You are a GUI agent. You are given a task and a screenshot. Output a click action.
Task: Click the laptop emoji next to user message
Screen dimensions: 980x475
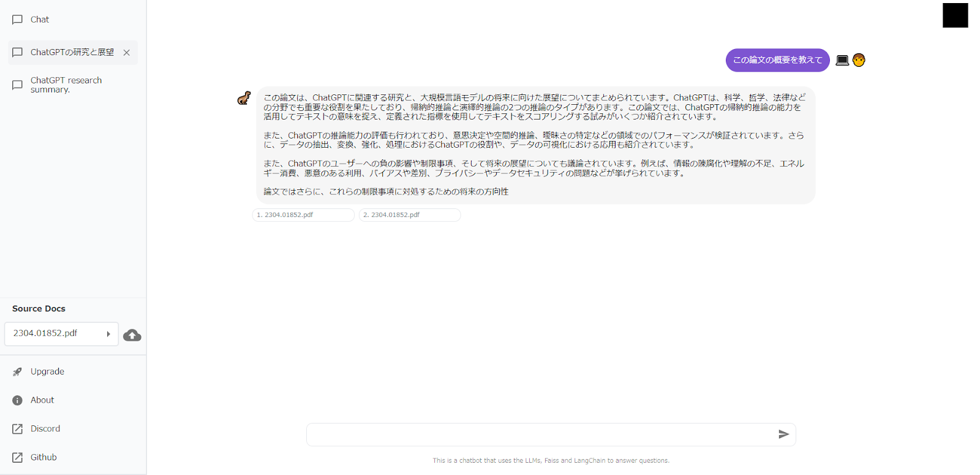pyautogui.click(x=842, y=60)
